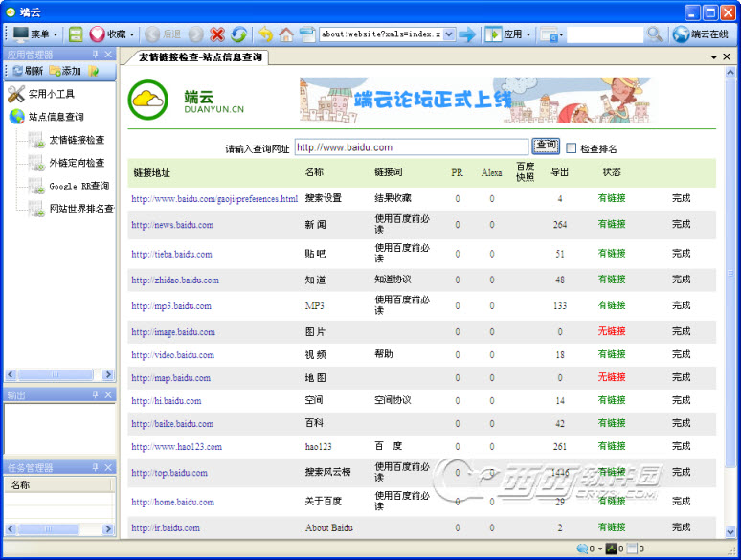Open the 端云在线 globe icon
741x560 pixels.
[682, 34]
